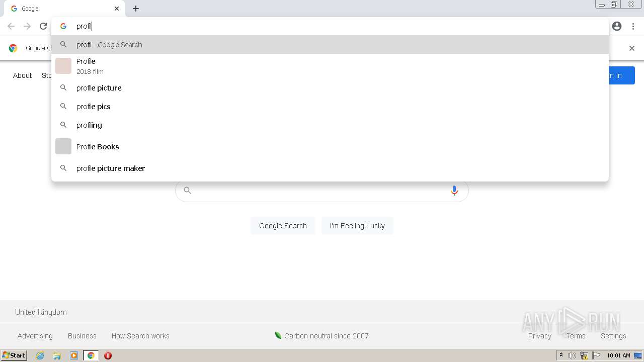This screenshot has width=644, height=362.
Task: Click the red Opera-style taskbar icon
Action: click(108, 355)
